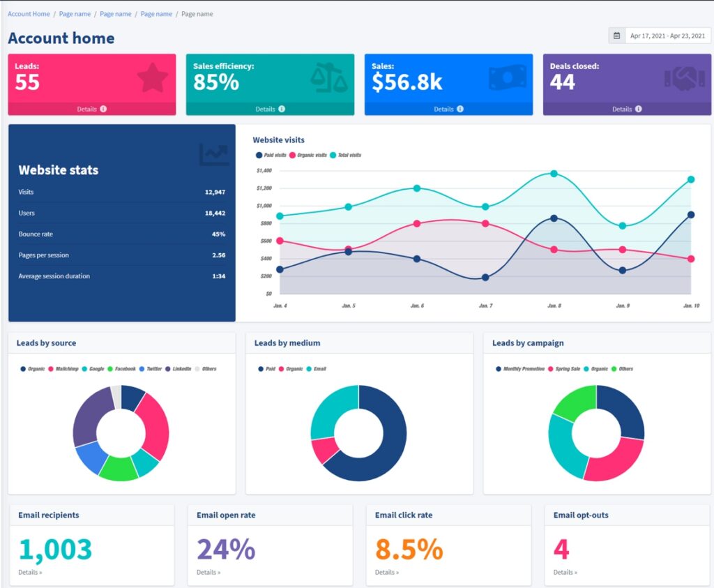
Task: Click the green Others slice in Leads by campaign
Action: [x=577, y=402]
